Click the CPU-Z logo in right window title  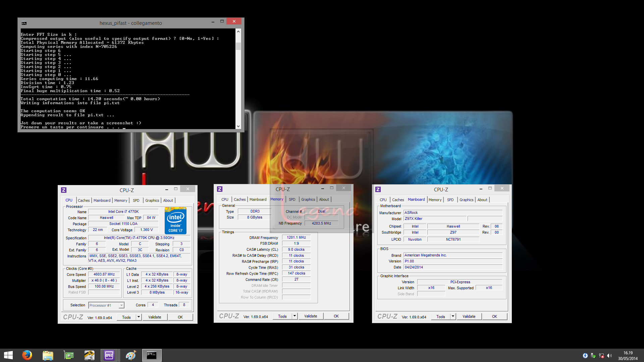coord(378,189)
